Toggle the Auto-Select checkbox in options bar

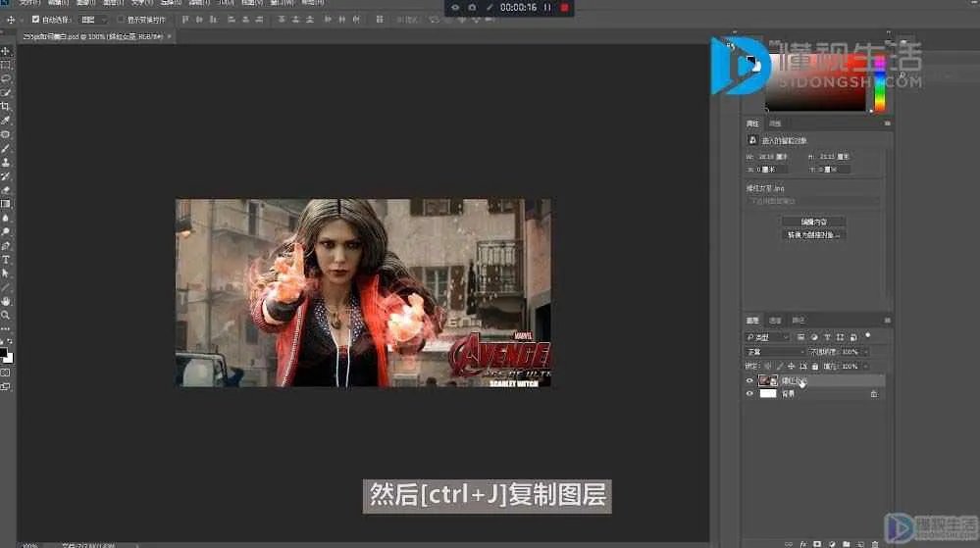36,19
